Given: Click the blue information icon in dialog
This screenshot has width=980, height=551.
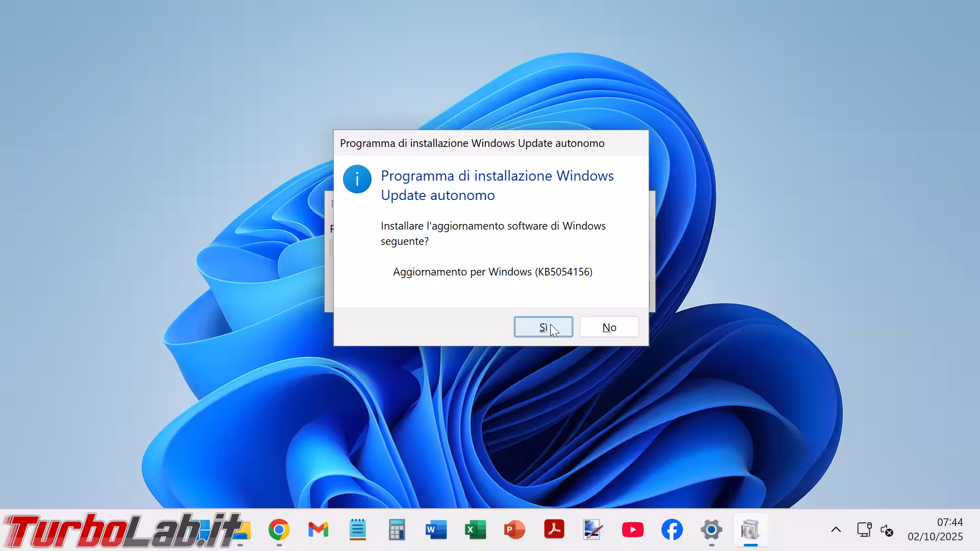Looking at the screenshot, I should point(357,179).
